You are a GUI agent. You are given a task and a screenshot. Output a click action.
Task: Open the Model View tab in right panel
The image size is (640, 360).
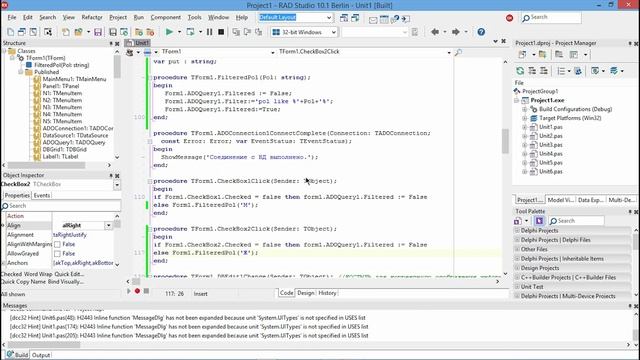click(x=560, y=200)
